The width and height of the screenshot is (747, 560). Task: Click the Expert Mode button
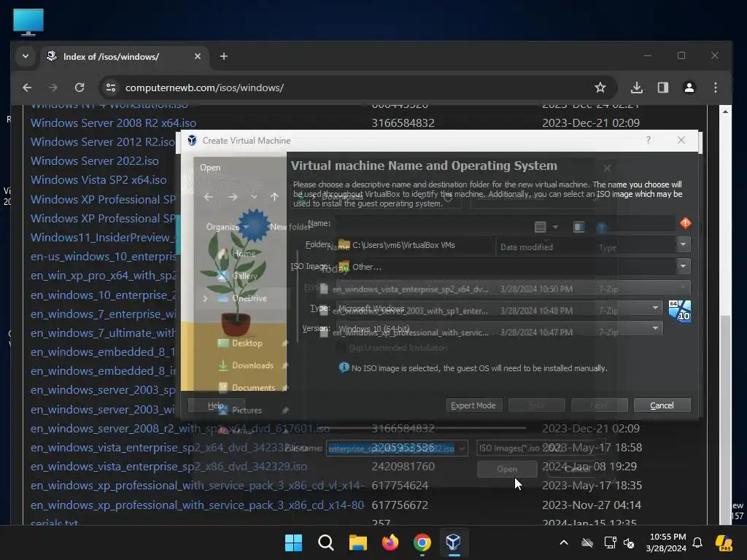(473, 405)
